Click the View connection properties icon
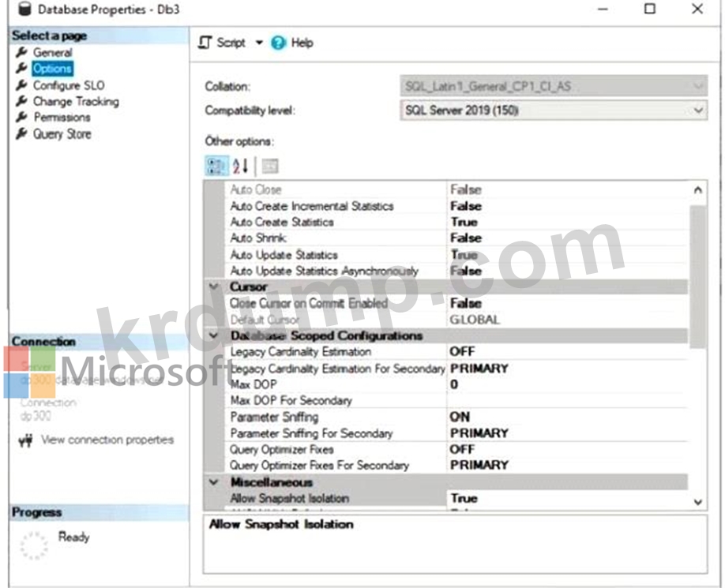Viewport: 725px width, 588px height. pos(24,440)
